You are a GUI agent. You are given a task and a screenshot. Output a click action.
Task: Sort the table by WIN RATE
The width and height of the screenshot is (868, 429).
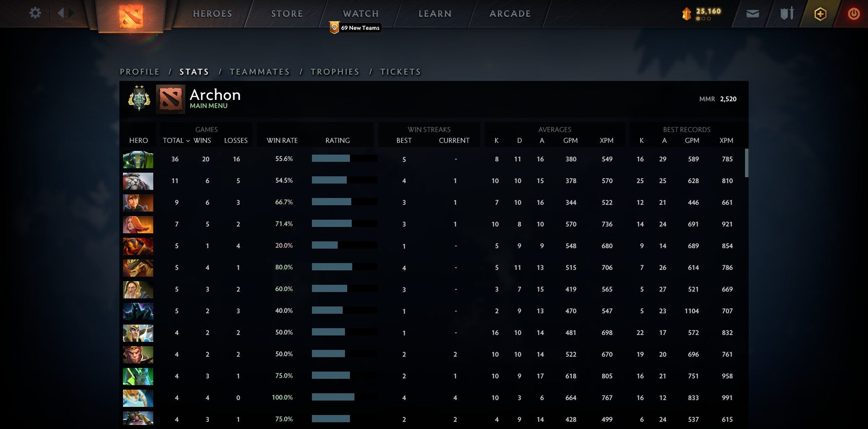coord(282,141)
